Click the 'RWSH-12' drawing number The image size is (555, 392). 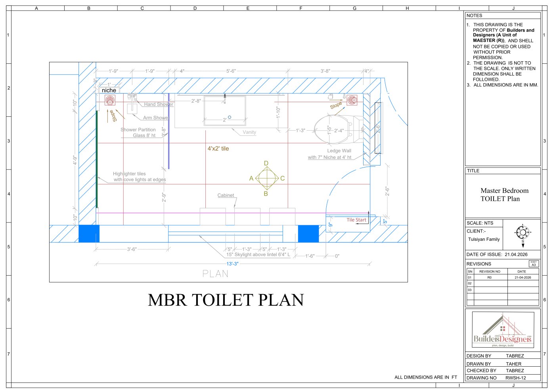click(515, 378)
